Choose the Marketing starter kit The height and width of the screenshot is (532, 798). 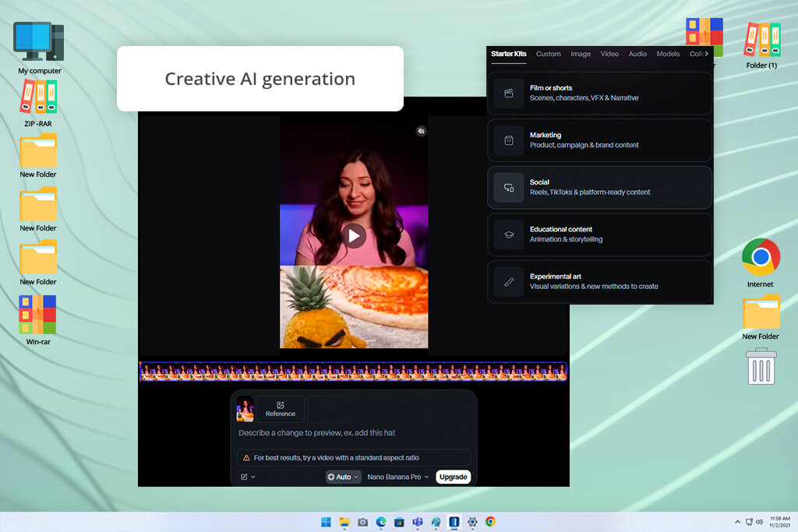[599, 140]
